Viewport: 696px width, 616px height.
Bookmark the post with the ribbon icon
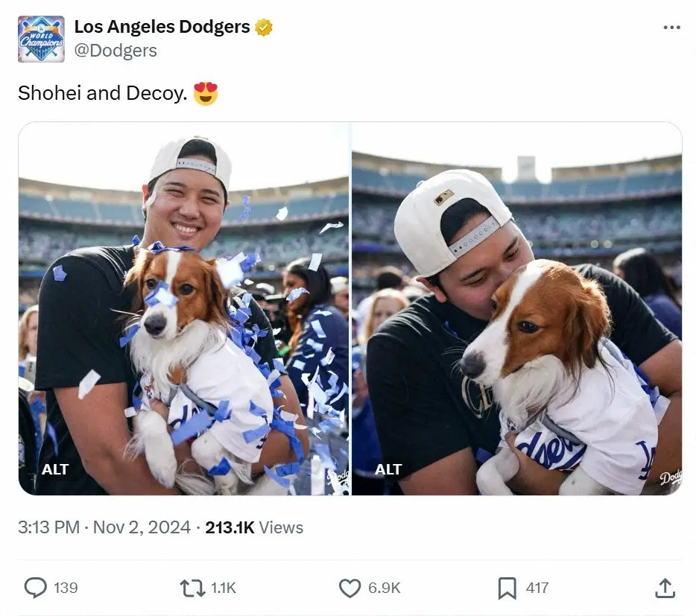[x=508, y=588]
